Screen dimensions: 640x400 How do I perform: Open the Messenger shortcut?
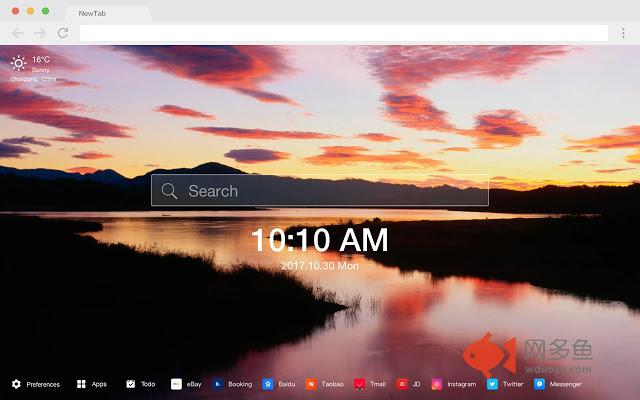pyautogui.click(x=540, y=384)
